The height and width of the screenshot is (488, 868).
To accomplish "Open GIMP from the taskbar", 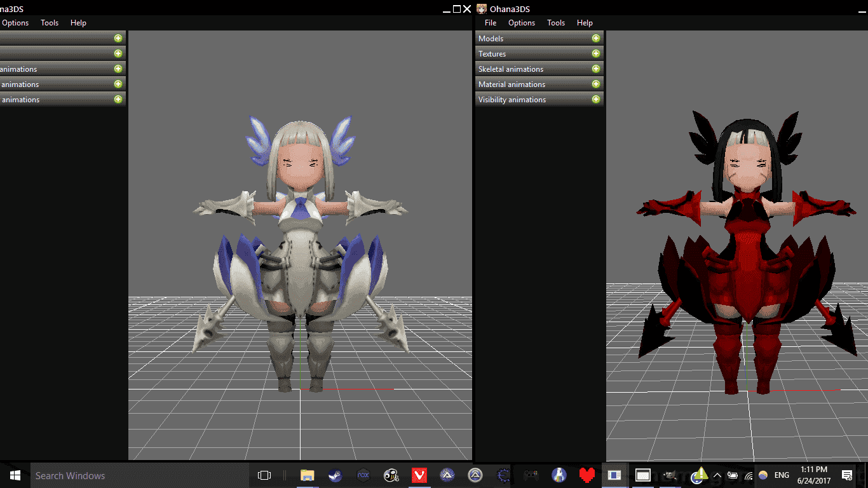I will click(670, 475).
